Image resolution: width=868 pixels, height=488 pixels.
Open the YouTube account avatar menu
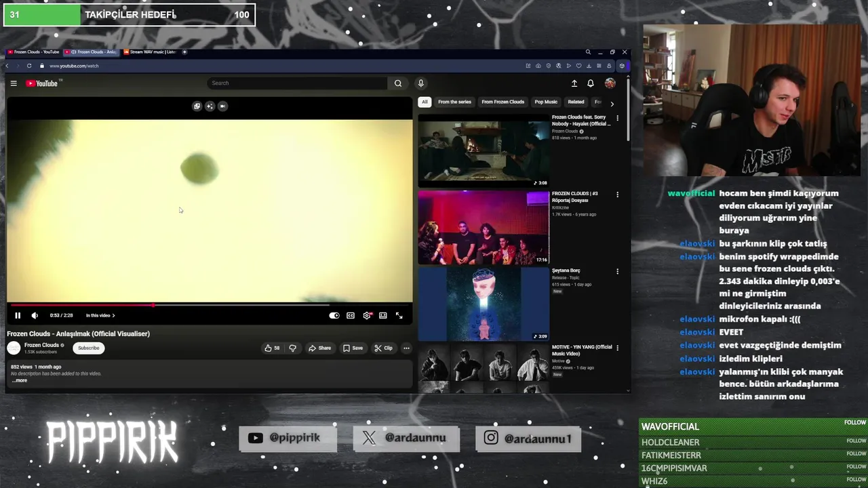coord(610,83)
